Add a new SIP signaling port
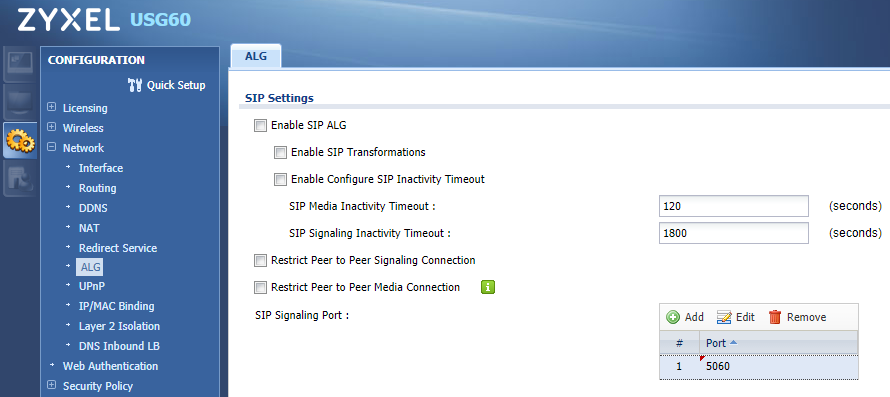Image resolution: width=890 pixels, height=397 pixels. (685, 317)
